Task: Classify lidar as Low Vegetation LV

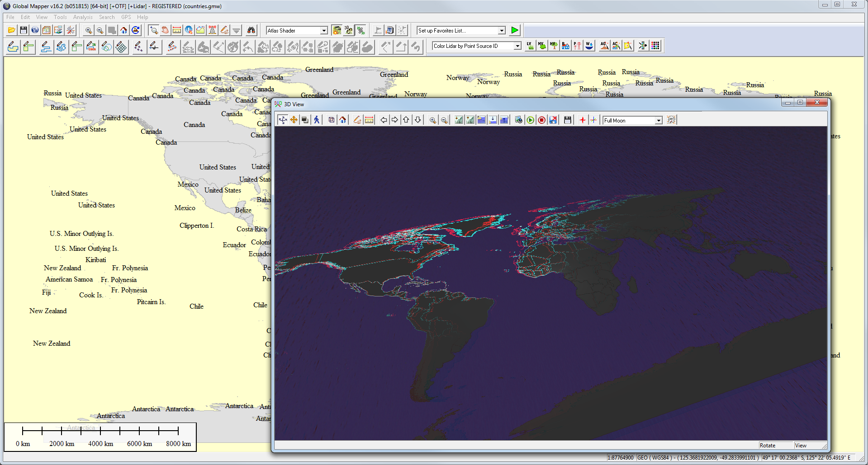Action: click(530, 46)
